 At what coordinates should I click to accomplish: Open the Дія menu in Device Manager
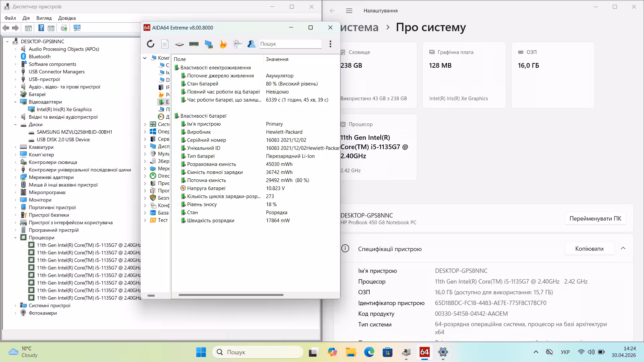point(26,18)
